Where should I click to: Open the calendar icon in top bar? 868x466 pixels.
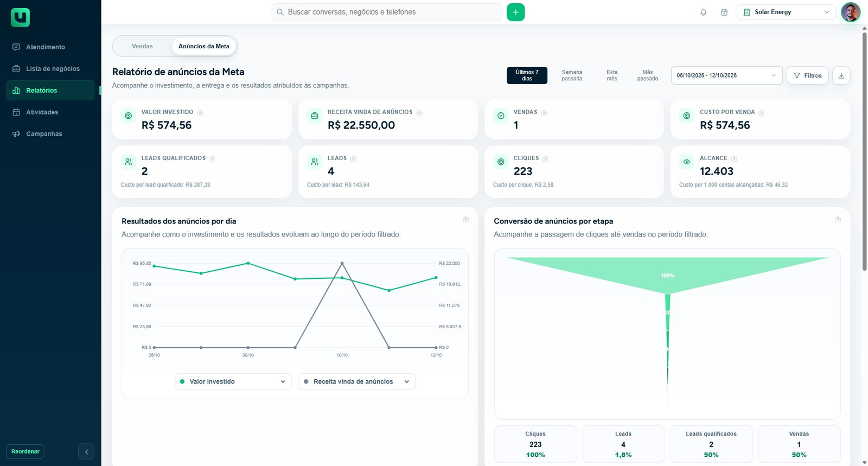pyautogui.click(x=724, y=12)
